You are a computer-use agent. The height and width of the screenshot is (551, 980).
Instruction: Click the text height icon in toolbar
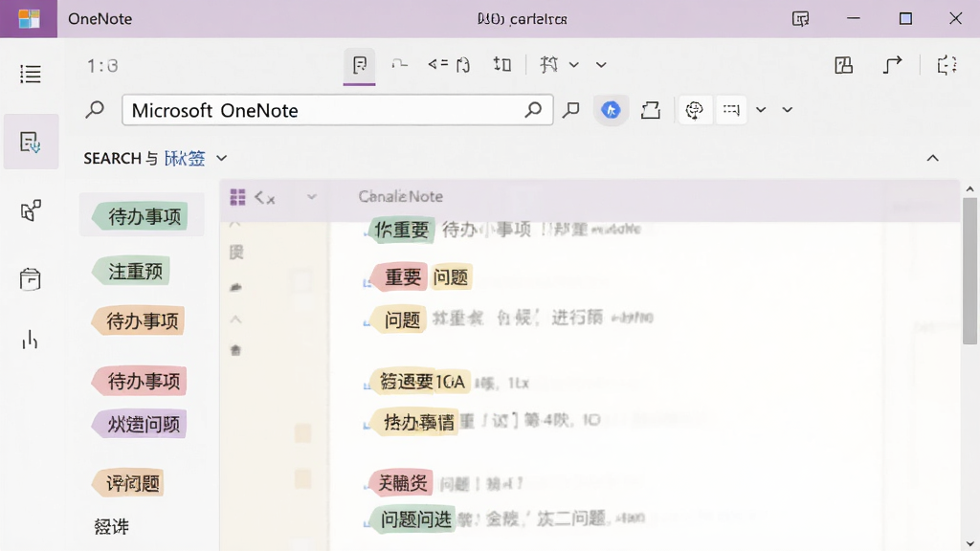click(501, 64)
